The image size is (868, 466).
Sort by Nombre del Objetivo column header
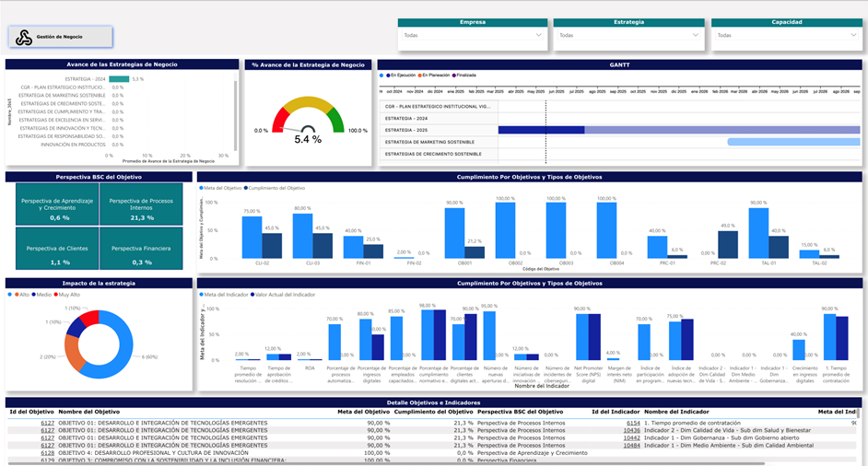click(x=88, y=412)
